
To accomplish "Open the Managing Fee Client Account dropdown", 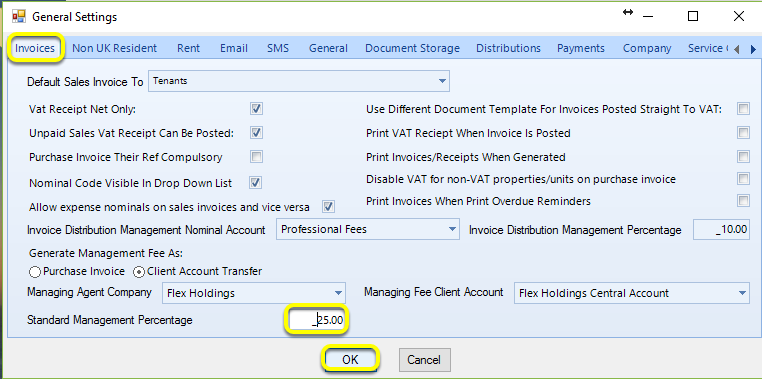I will 632,293.
